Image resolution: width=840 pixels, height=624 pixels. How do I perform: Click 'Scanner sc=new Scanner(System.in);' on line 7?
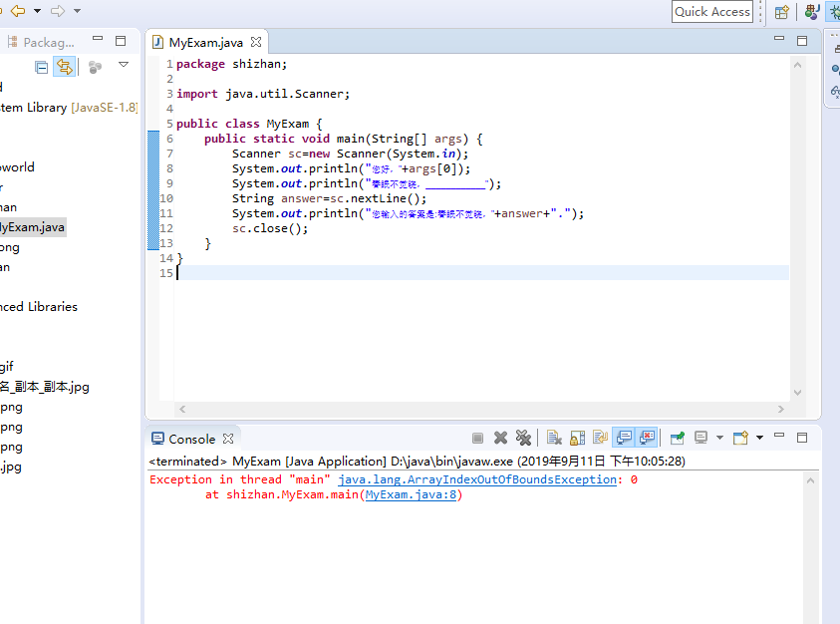pyautogui.click(x=351, y=154)
